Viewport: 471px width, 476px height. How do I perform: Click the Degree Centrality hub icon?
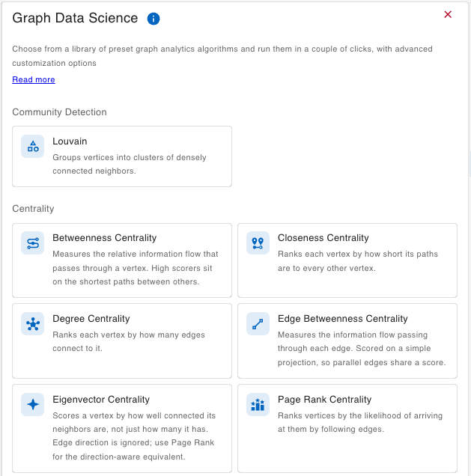[32, 323]
